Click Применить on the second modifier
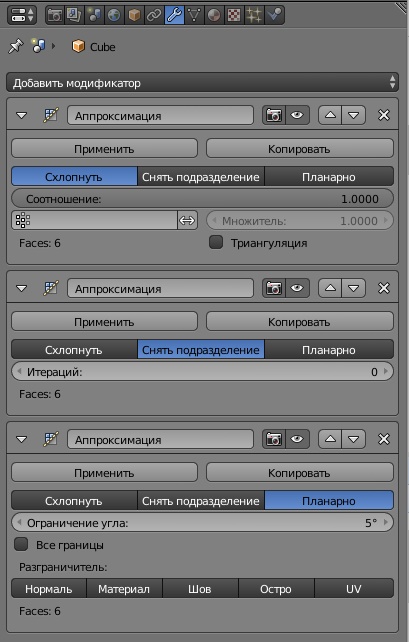409x642 pixels. tap(104, 321)
